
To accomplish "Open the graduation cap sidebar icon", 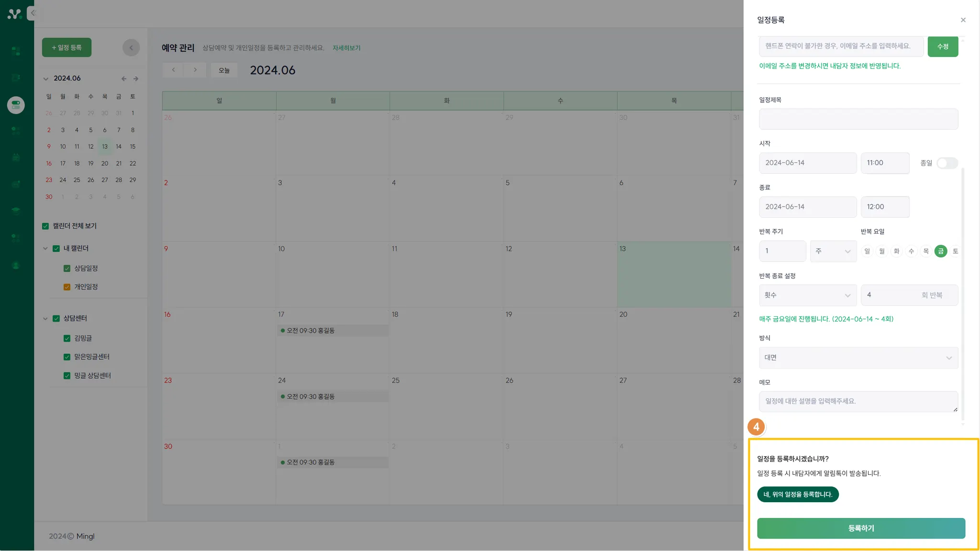I will (x=16, y=211).
